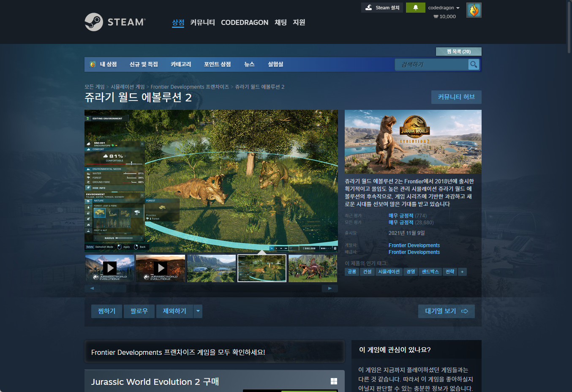The width and height of the screenshot is (572, 392).
Task: Click the 대기열 보기 queue button
Action: 447,311
